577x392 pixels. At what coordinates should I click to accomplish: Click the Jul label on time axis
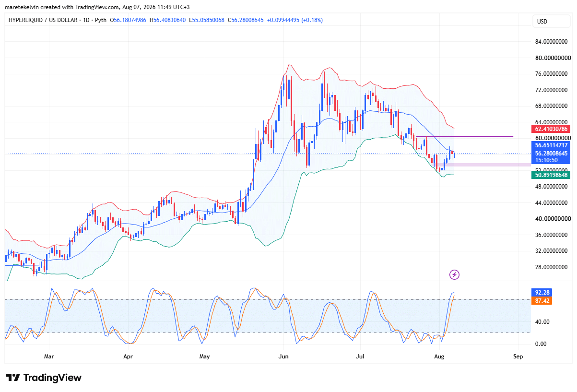[361, 357]
